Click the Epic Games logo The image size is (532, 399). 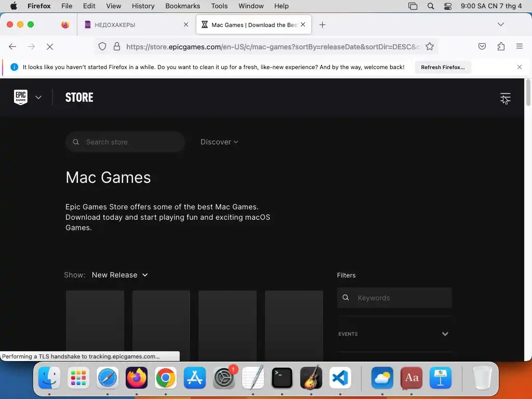pos(21,97)
